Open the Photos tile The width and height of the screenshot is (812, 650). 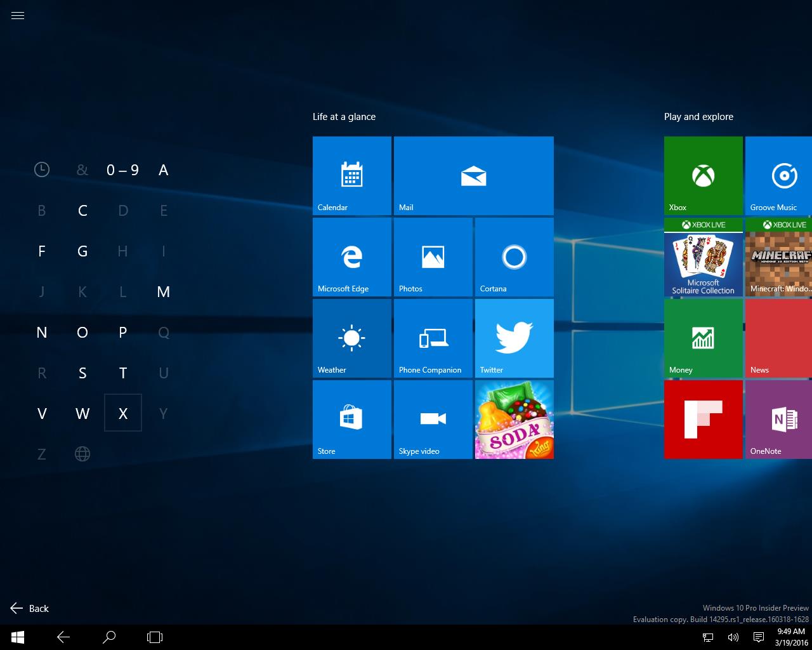click(433, 257)
